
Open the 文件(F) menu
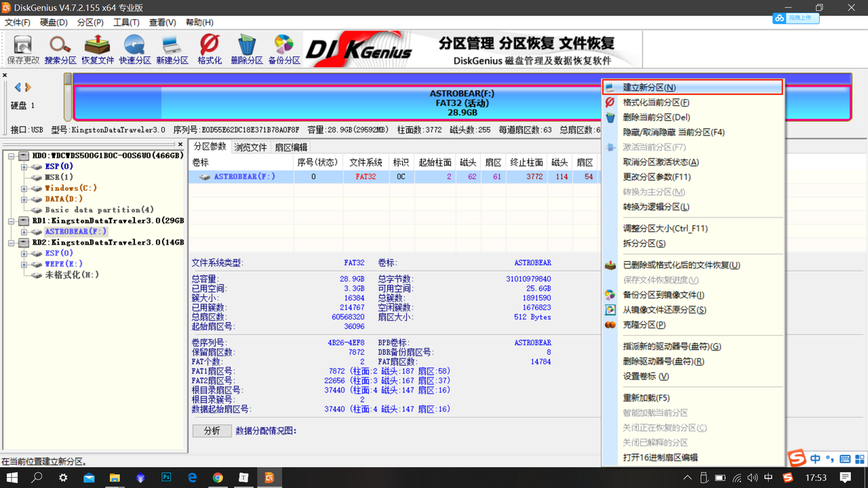click(18, 22)
